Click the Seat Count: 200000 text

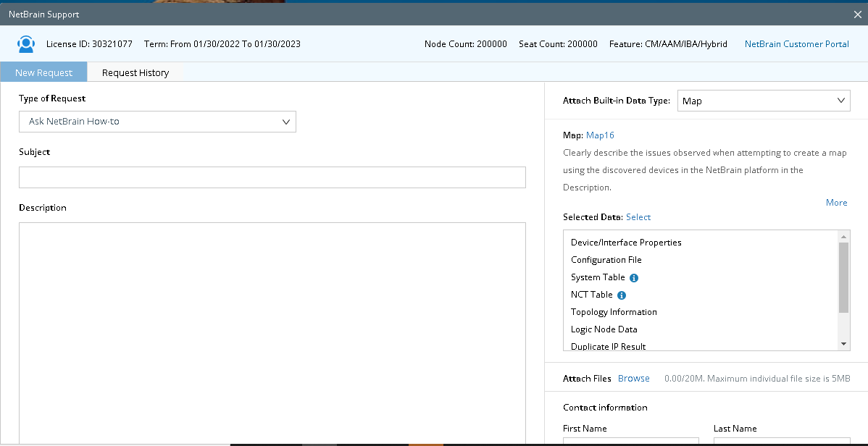coord(558,43)
